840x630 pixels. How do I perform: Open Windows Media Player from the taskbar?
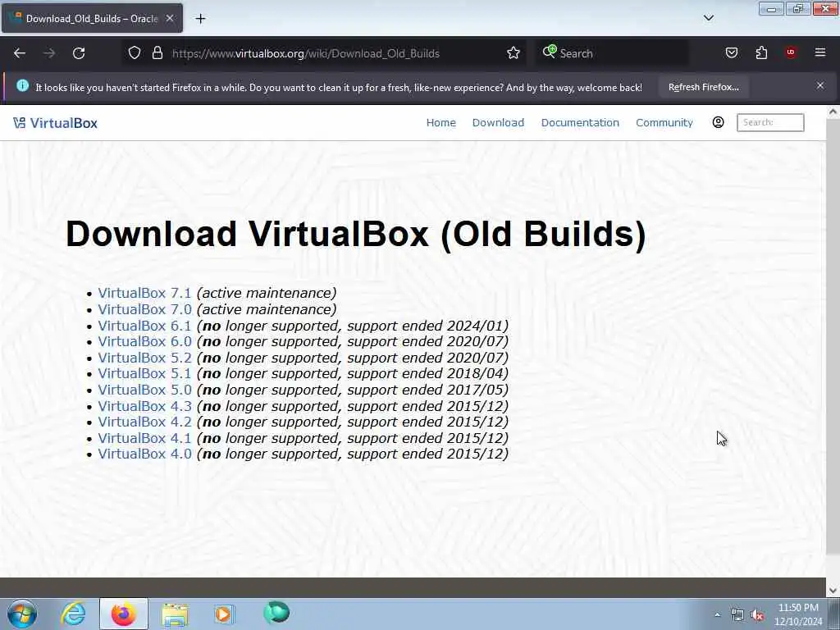224,614
